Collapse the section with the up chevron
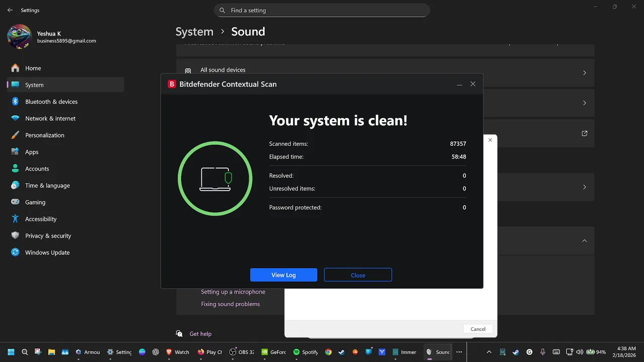Viewport: 644px width, 362px height. click(x=584, y=241)
